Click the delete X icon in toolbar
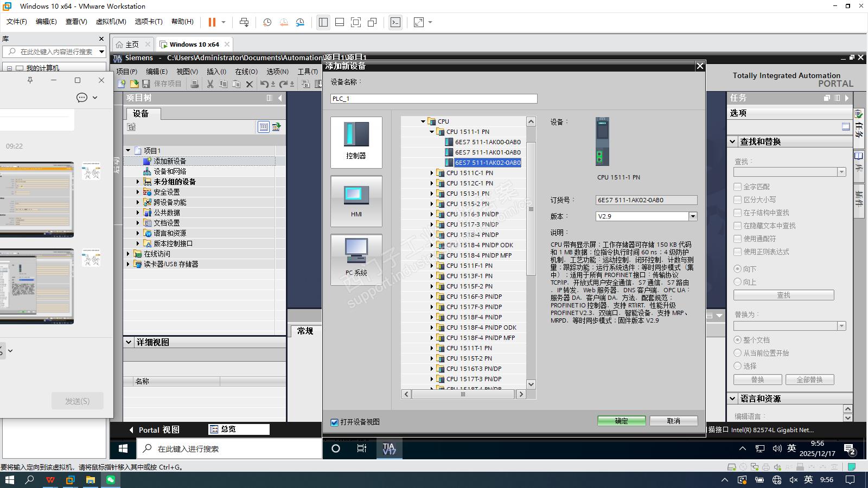 point(249,84)
